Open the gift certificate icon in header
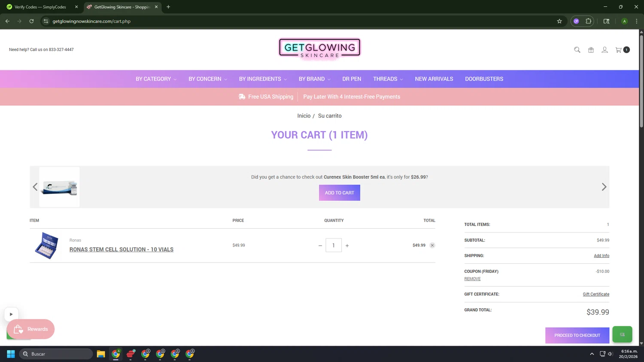 [591, 50]
